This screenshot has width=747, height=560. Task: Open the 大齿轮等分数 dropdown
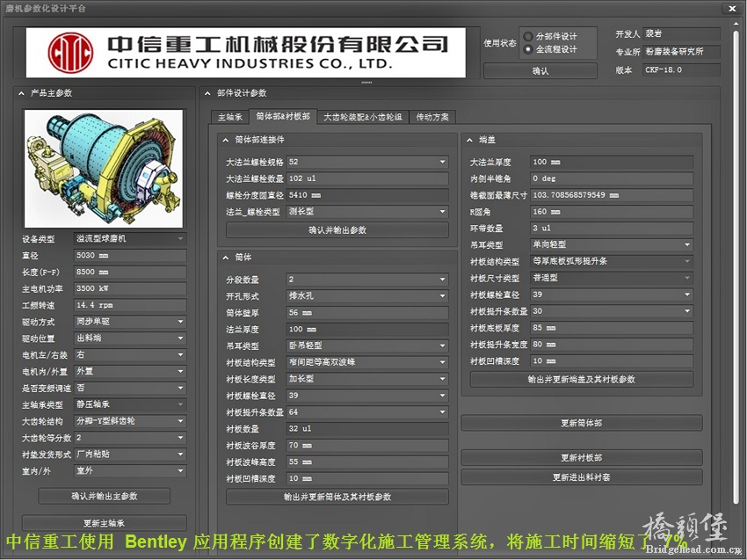coord(130,438)
